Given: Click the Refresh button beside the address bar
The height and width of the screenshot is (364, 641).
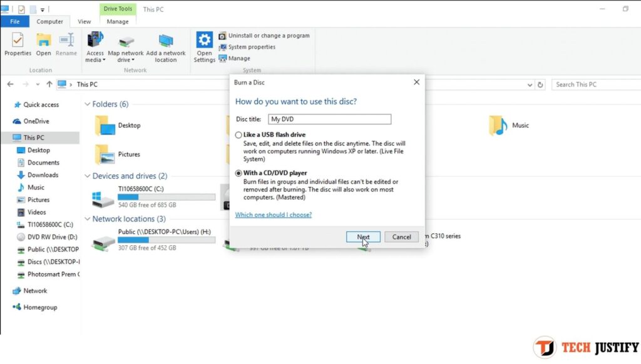Looking at the screenshot, I should [540, 84].
